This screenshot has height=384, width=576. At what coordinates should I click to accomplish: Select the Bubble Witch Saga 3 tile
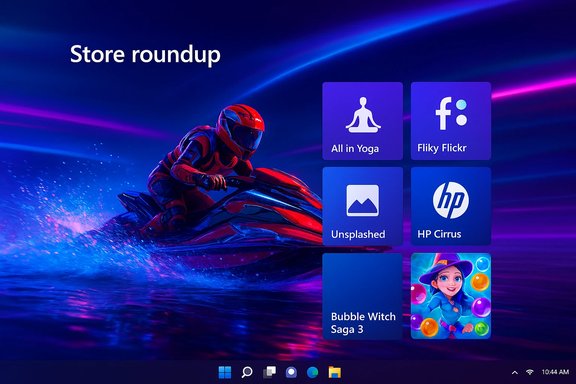[363, 296]
